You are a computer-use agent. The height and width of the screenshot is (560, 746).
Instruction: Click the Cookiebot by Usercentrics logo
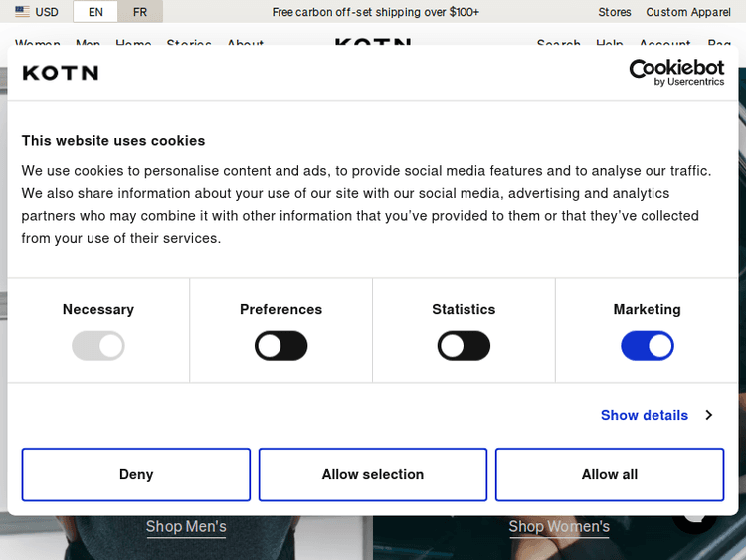676,72
